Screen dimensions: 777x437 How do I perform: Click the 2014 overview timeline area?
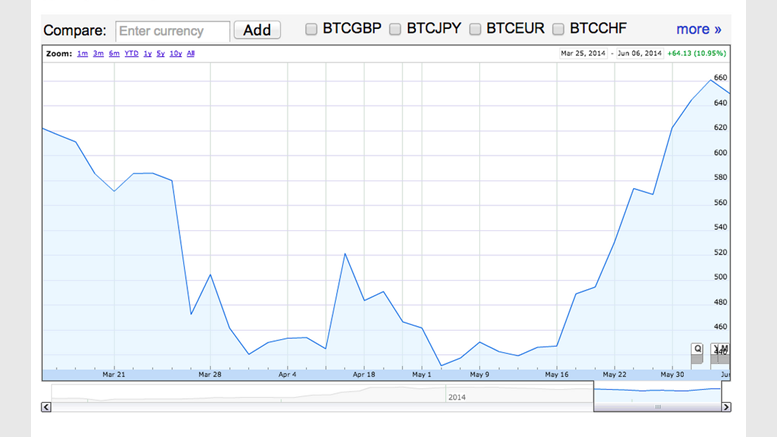[322, 393]
